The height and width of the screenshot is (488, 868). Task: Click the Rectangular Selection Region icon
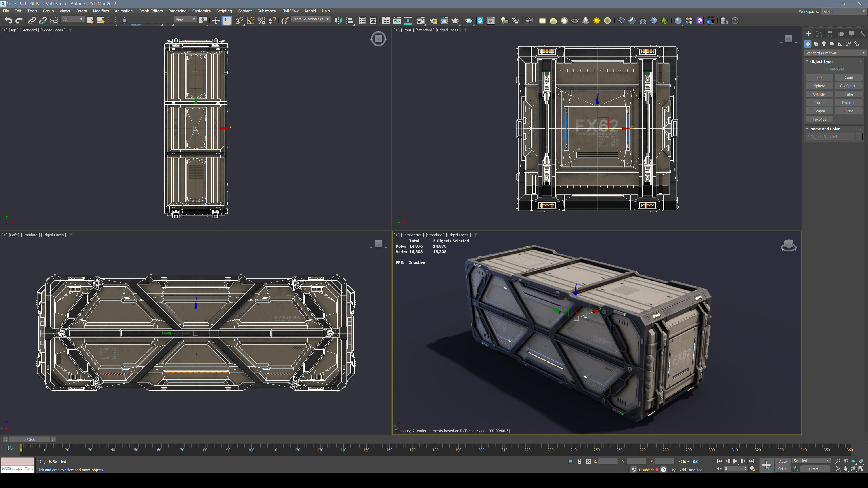tap(112, 21)
